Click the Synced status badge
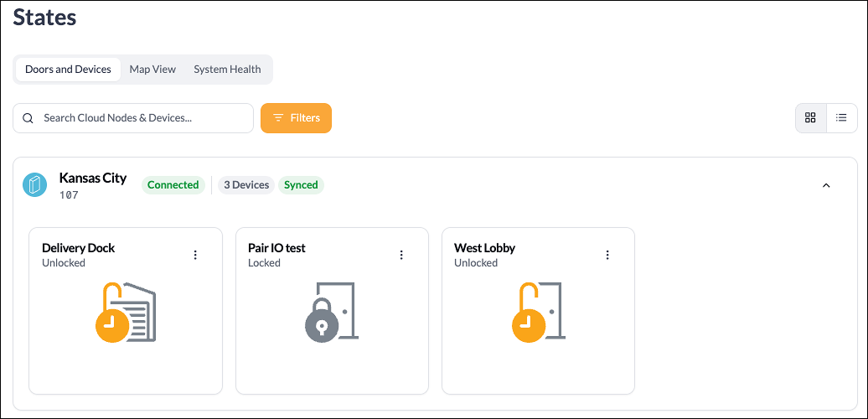Image resolution: width=868 pixels, height=419 pixels. (x=301, y=185)
